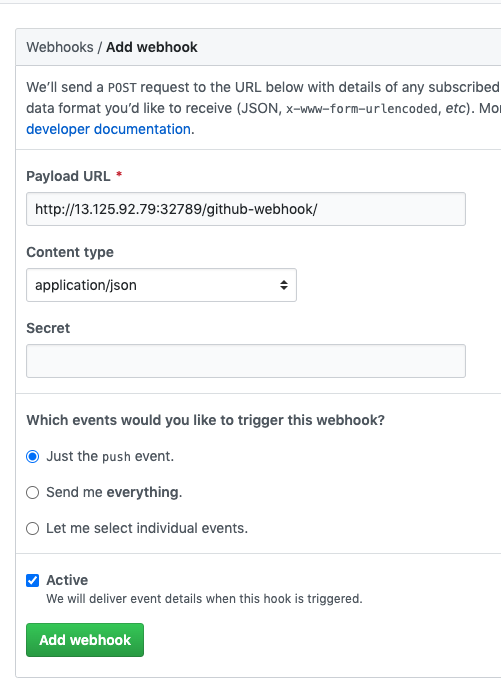The width and height of the screenshot is (501, 689).
Task: Click the Content type label text
Action: tap(70, 252)
